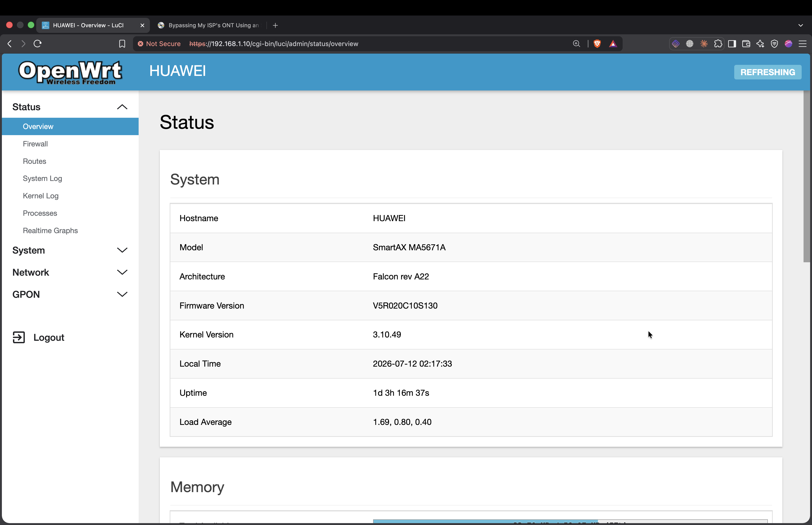
Task: Click the Load Average value 1.69, 0.80, 0.40
Action: click(x=402, y=422)
